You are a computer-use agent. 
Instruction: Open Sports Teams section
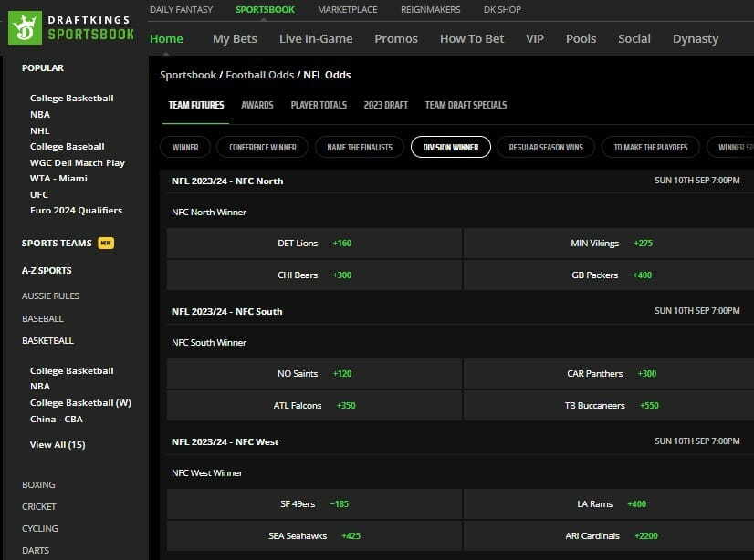(x=57, y=243)
